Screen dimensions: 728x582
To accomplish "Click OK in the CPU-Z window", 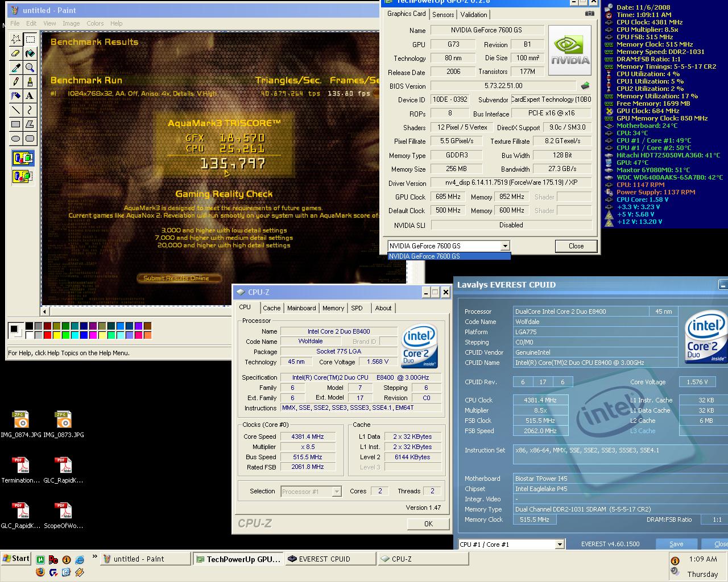I will [x=428, y=524].
